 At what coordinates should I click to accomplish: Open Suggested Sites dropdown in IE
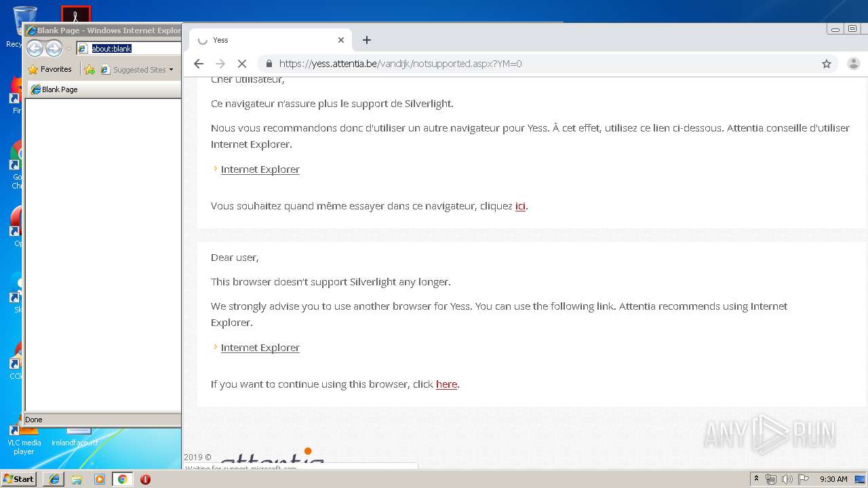pos(137,70)
